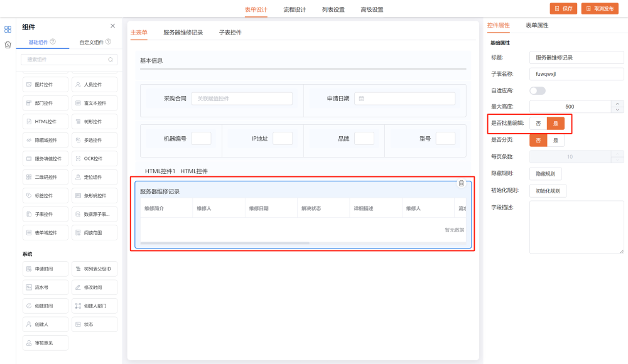Click the delete icon on 服务器维修记录 subtable

click(461, 183)
